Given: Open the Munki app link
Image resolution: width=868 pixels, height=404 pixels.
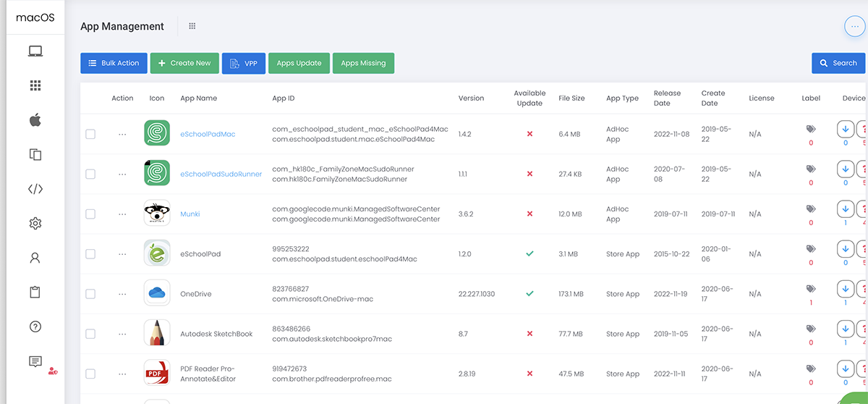Looking at the screenshot, I should [190, 214].
